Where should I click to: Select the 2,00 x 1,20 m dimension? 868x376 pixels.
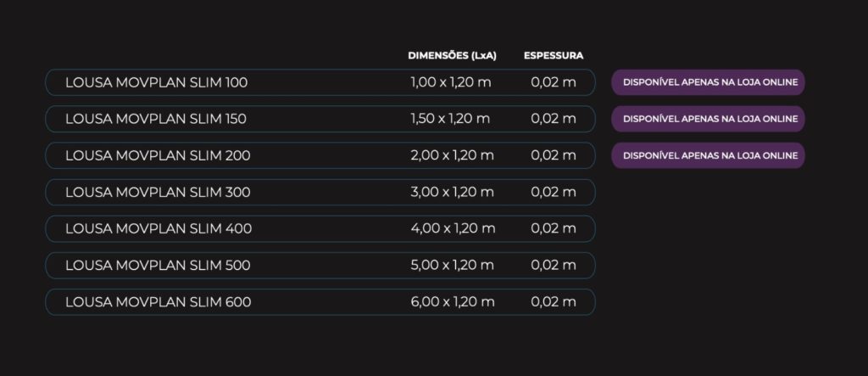[451, 155]
